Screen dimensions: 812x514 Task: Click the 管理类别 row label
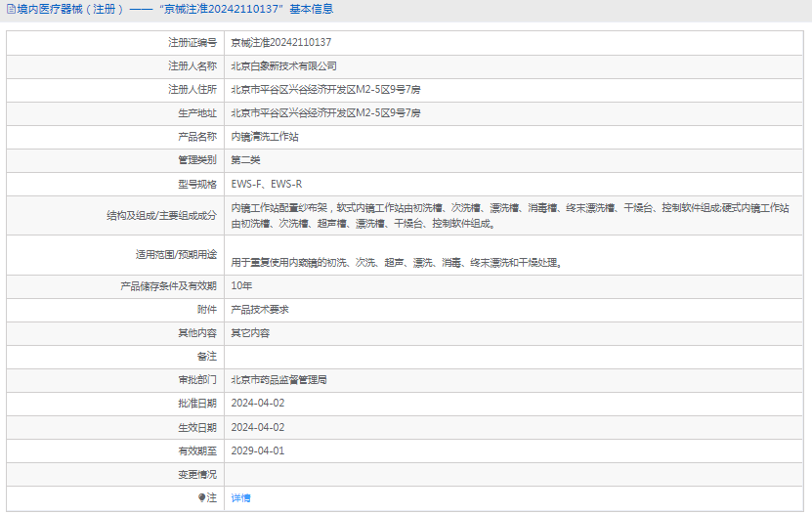pyautogui.click(x=197, y=160)
